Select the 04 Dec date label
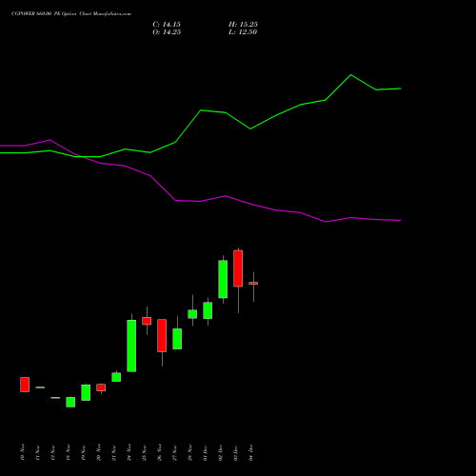This screenshot has height=476, width=476. coord(251,452)
